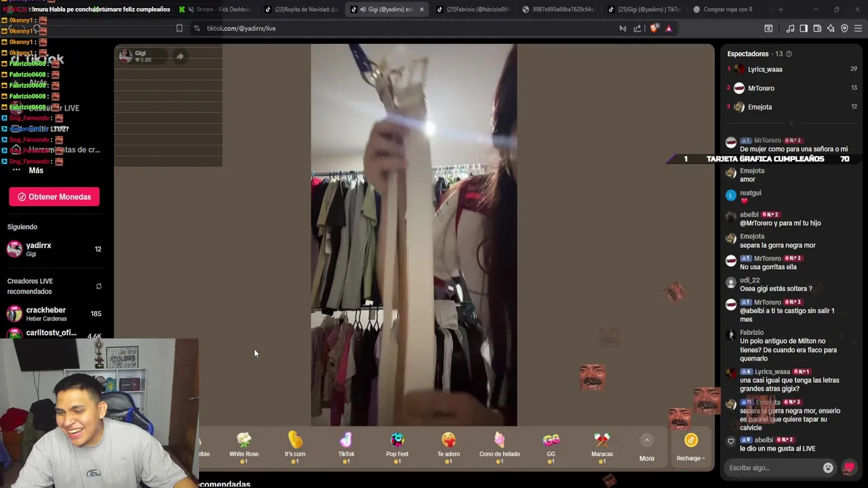Viewport: 868px width, 488px height.
Task: Open the browser share page icon
Action: [637, 28]
